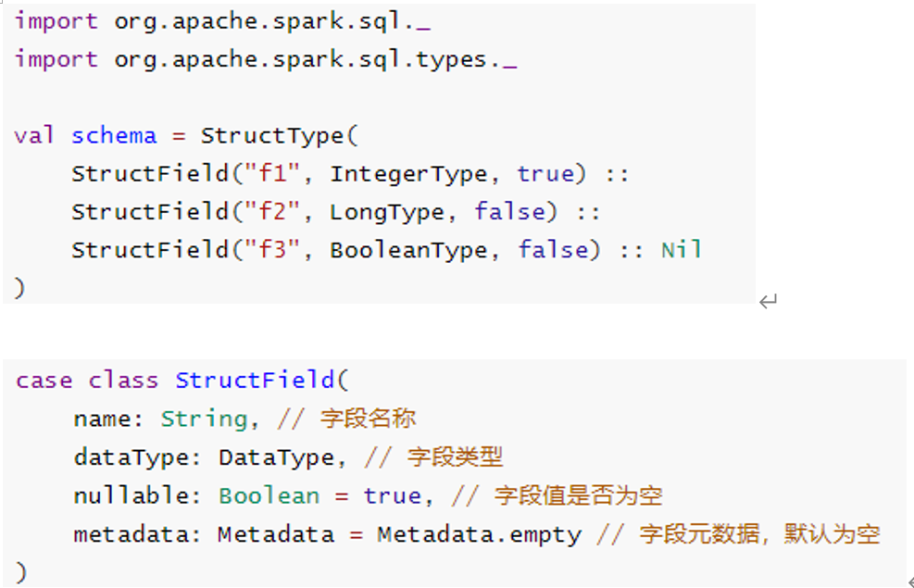
Task: Click the org.apache.spark.sql.types._ import line
Action: (265, 59)
